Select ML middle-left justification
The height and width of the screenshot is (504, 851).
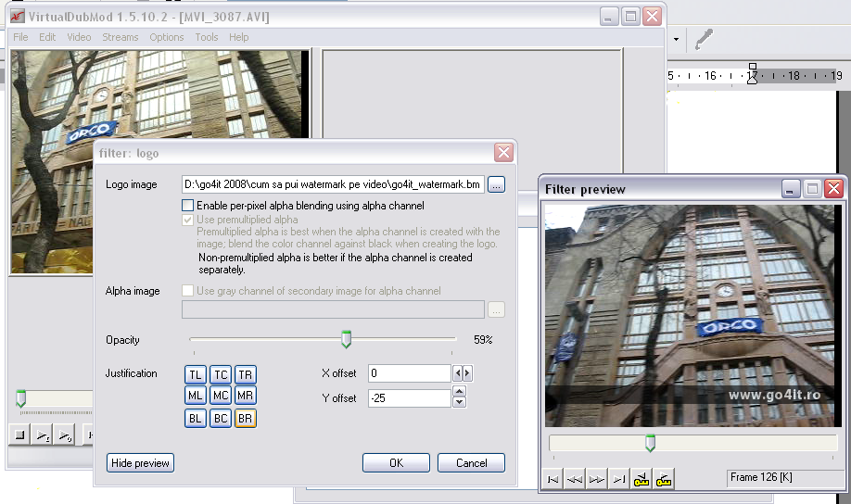196,396
